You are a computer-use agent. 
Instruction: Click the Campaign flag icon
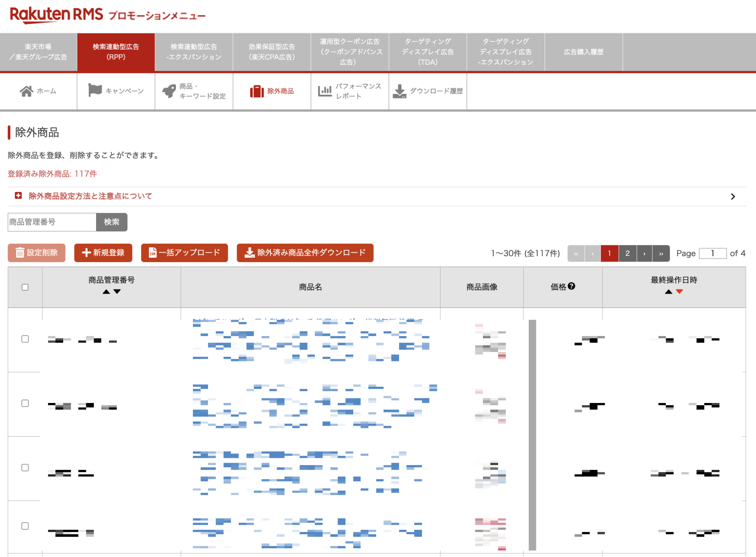pyautogui.click(x=95, y=90)
